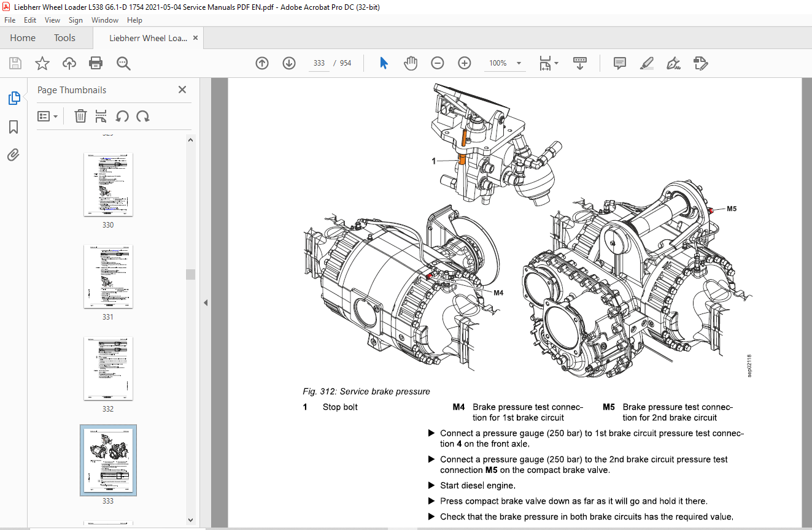Open the File menu
Image resolution: width=812 pixels, height=530 pixels.
[10, 20]
